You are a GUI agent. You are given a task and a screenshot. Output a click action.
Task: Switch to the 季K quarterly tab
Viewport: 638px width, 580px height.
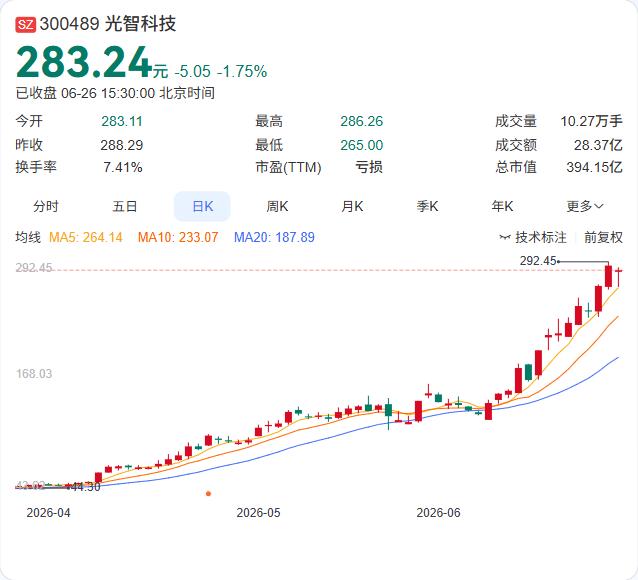[x=427, y=206]
